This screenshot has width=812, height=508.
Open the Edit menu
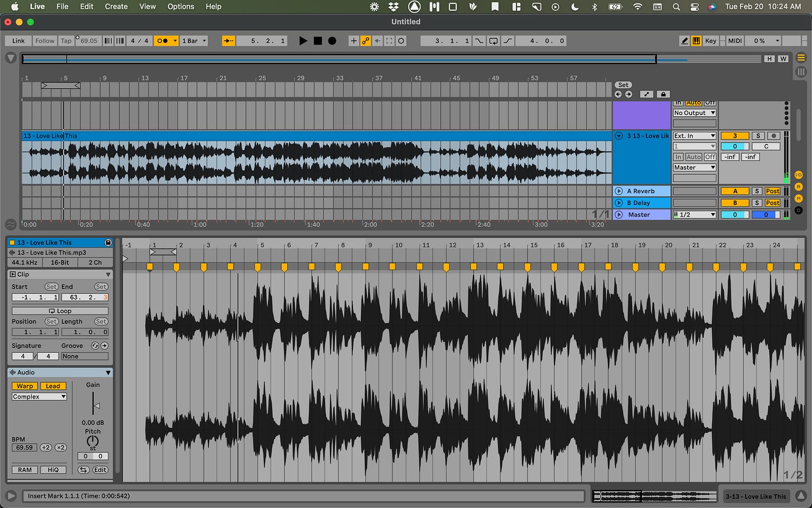86,7
